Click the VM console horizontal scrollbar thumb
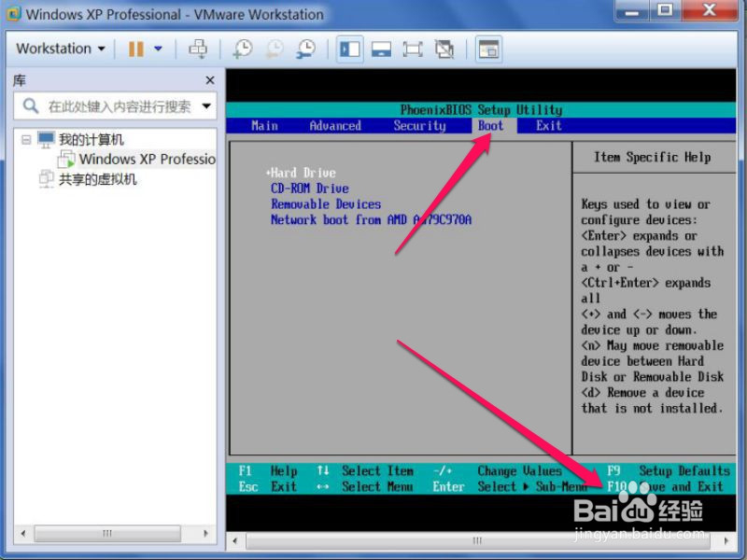747x560 pixels. tap(478, 541)
